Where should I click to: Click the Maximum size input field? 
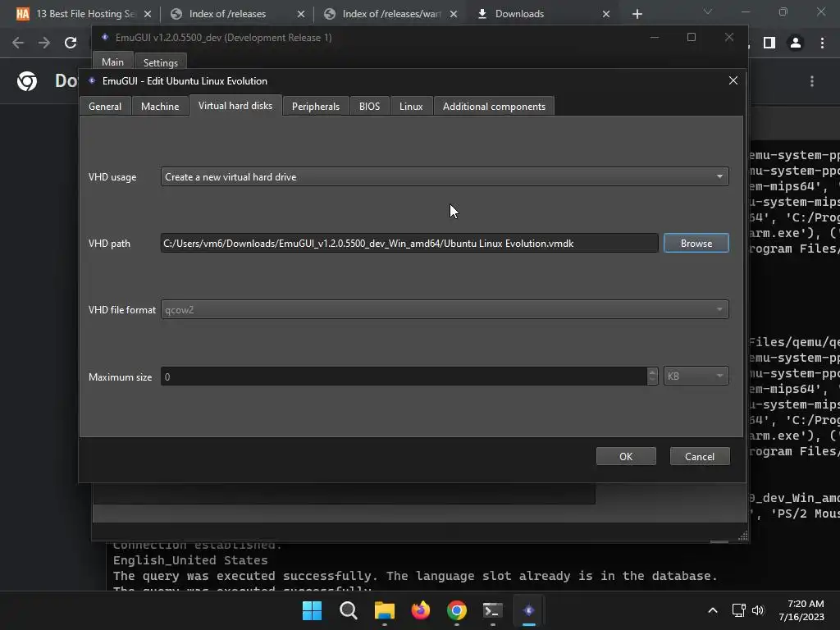pyautogui.click(x=404, y=376)
